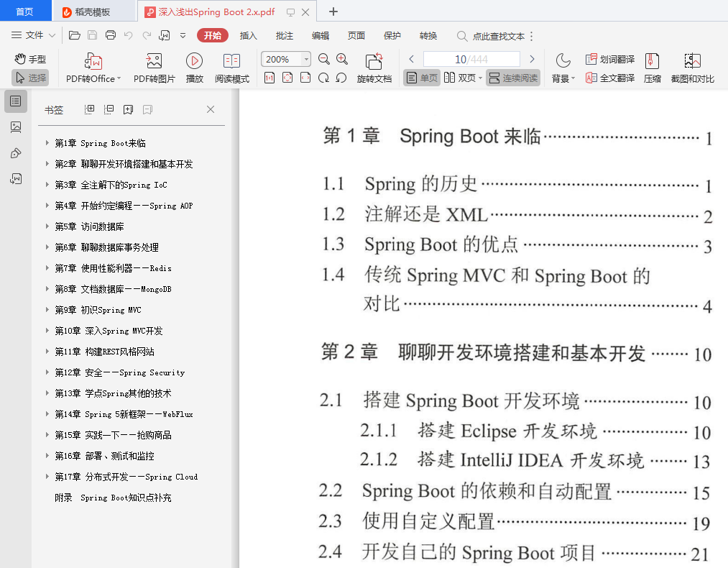Viewport: 728px width, 568px height.
Task: Expand 第9章 初识Spring MVC bookmark
Action: 47,309
